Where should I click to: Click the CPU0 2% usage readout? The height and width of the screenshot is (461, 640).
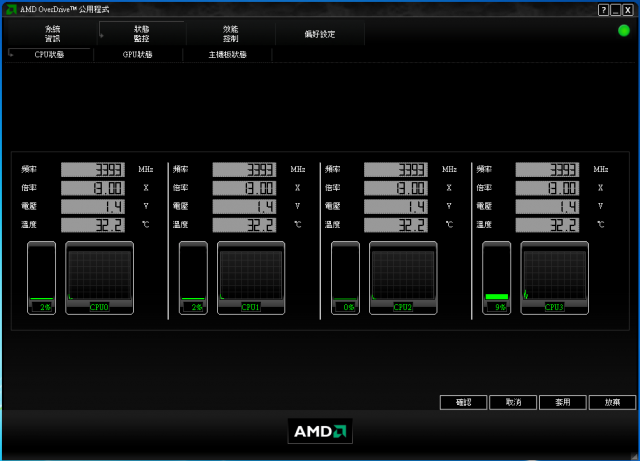tap(44, 307)
